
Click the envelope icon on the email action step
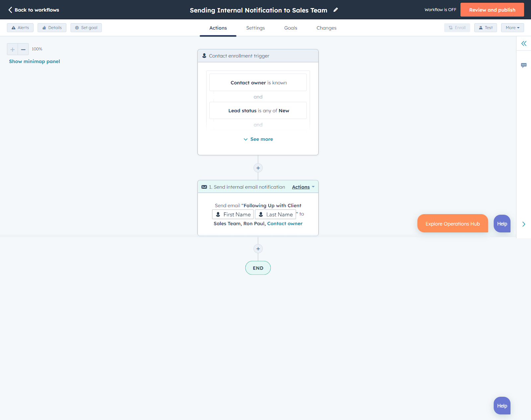pos(204,187)
